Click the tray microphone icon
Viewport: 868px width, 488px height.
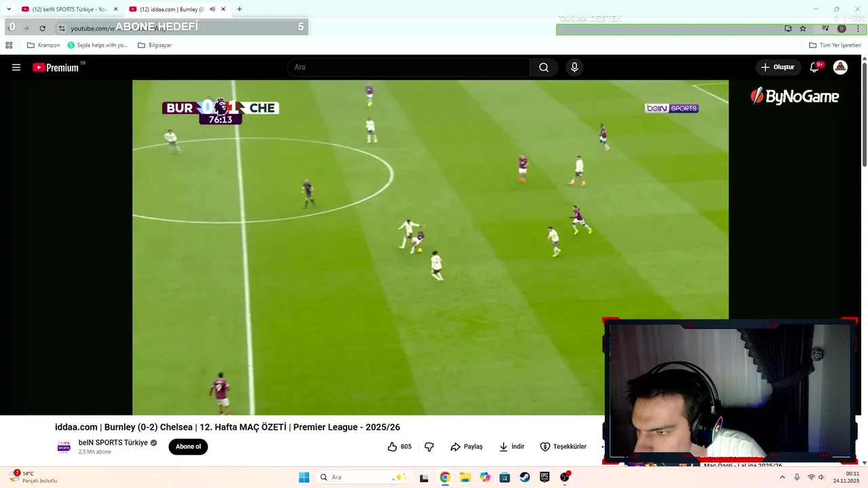(797, 477)
